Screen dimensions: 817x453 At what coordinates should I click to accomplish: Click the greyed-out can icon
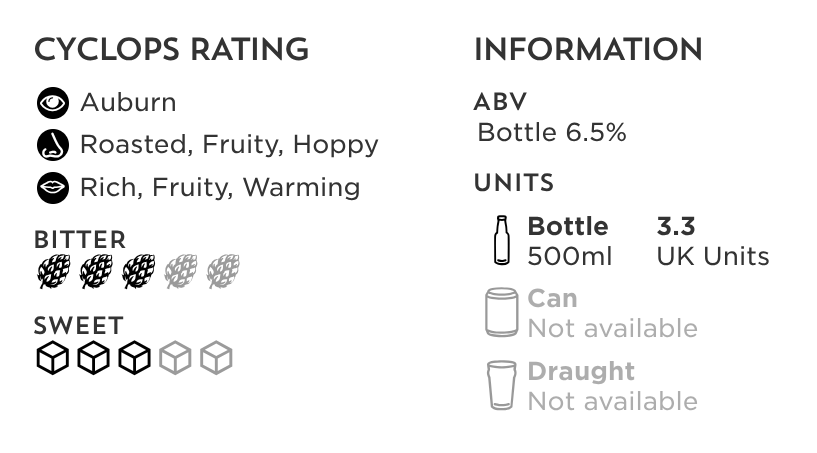click(x=501, y=312)
